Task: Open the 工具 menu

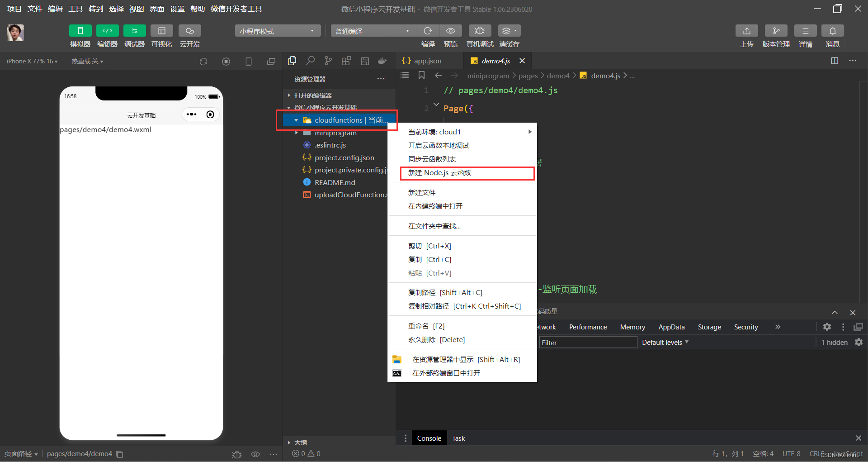Action: coord(75,9)
